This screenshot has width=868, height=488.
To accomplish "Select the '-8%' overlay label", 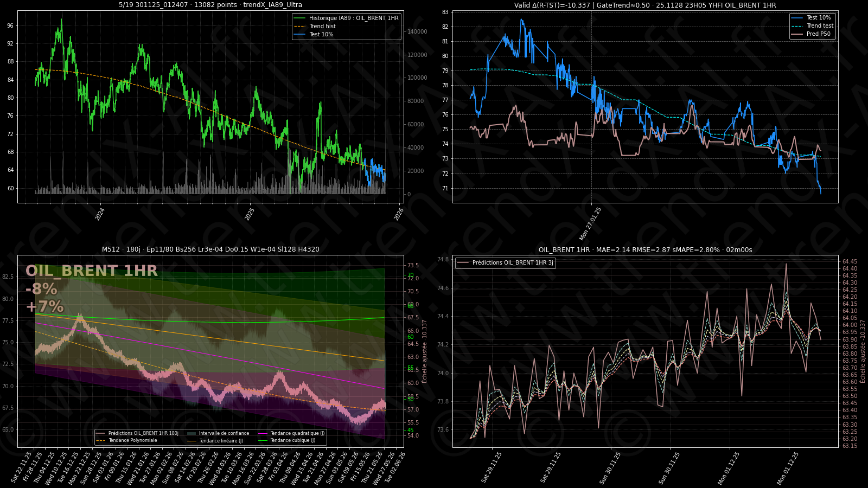I will coord(41,289).
